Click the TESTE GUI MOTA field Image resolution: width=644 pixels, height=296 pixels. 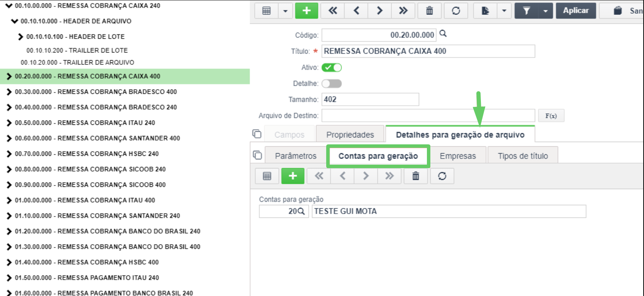449,211
